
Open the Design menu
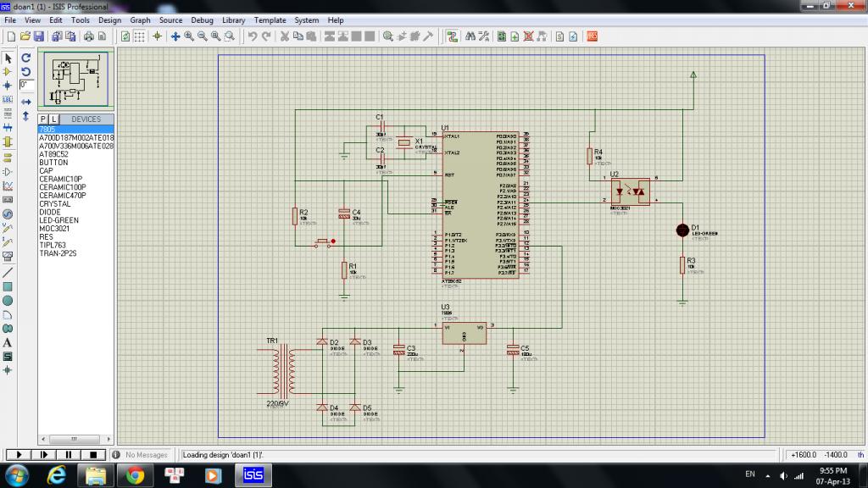click(x=109, y=19)
